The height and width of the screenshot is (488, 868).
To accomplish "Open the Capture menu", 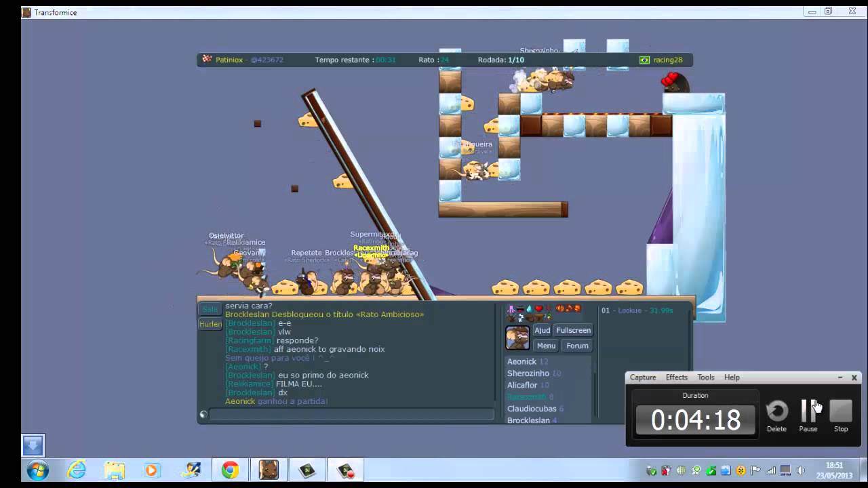I will point(643,378).
